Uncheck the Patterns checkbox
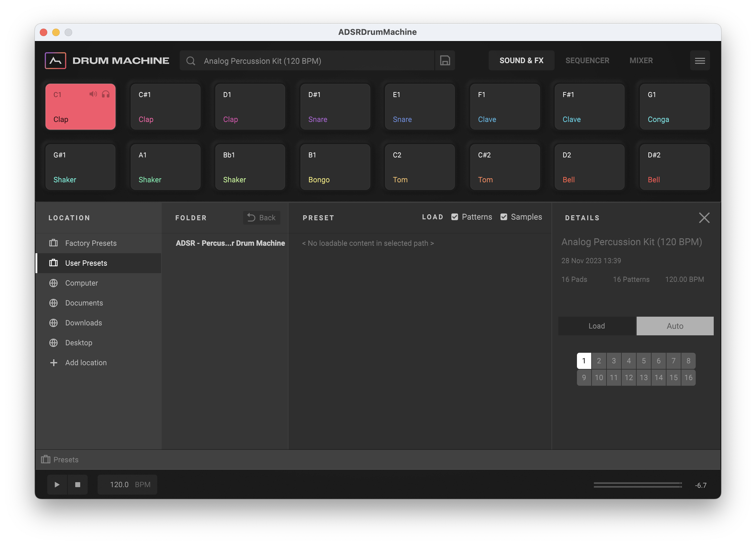This screenshot has width=756, height=545. pyautogui.click(x=454, y=217)
